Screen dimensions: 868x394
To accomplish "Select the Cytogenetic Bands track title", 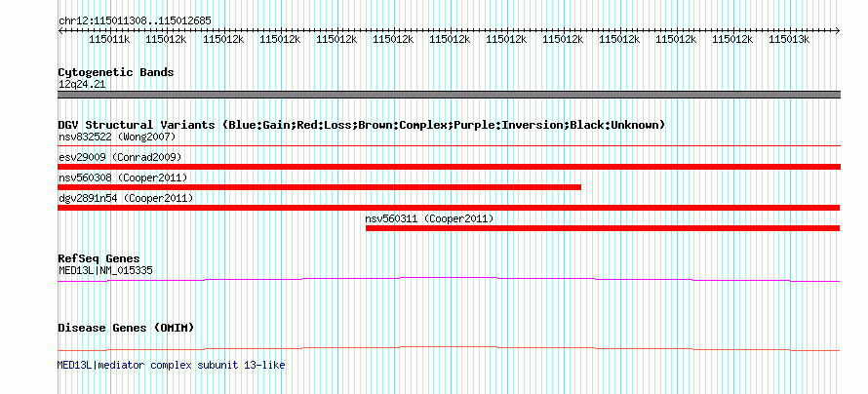I will (116, 72).
